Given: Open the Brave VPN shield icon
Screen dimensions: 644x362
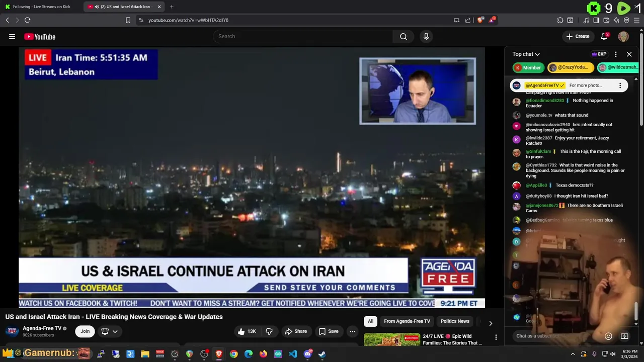Looking at the screenshot, I should tap(626, 20).
